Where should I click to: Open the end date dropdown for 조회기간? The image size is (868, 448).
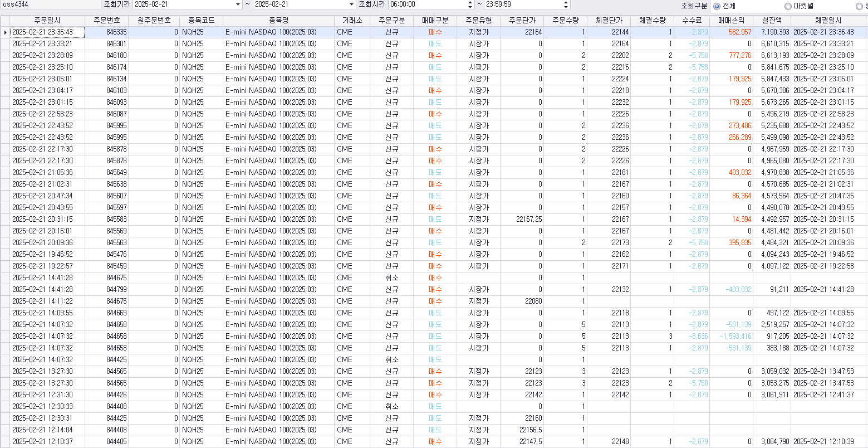coord(351,4)
